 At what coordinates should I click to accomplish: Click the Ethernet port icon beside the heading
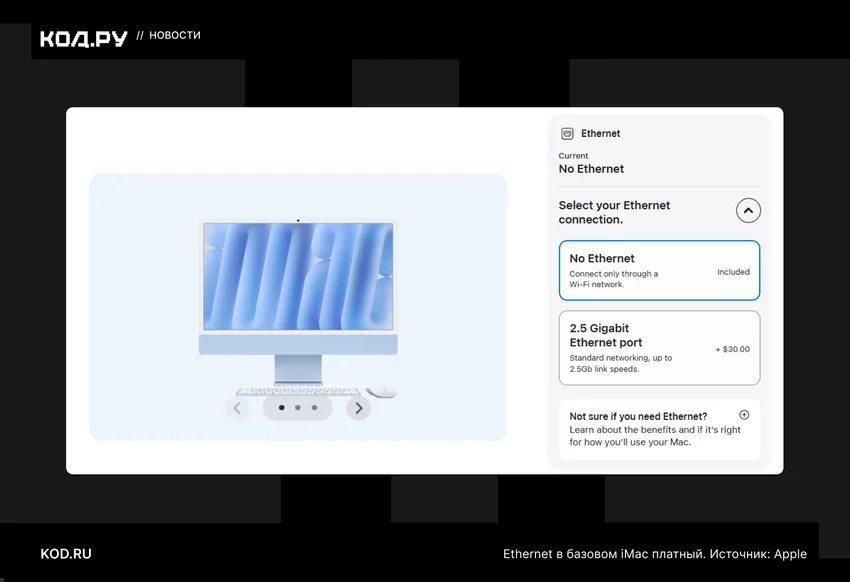pyautogui.click(x=567, y=133)
